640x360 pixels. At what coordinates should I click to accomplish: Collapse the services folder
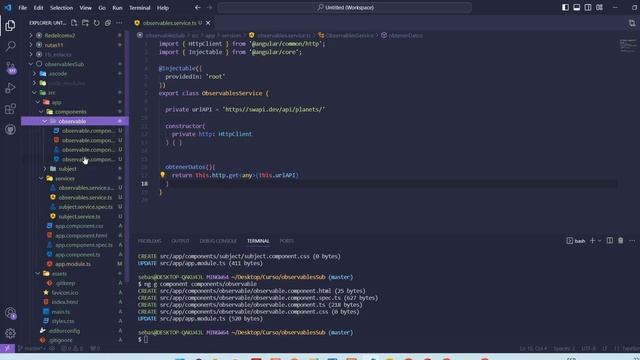(41, 178)
